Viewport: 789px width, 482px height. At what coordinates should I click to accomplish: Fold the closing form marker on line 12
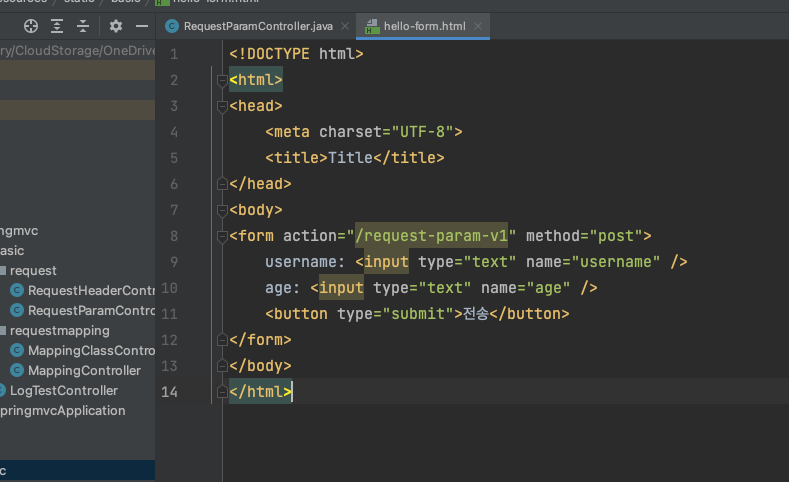coord(222,340)
